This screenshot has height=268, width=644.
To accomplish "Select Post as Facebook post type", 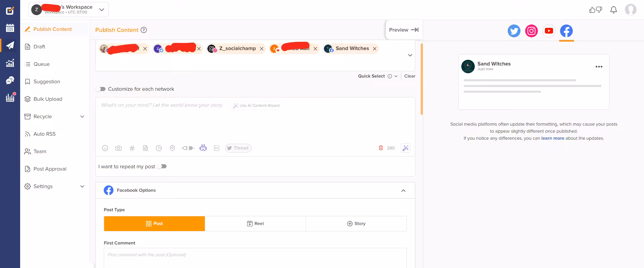I will [x=154, y=224].
